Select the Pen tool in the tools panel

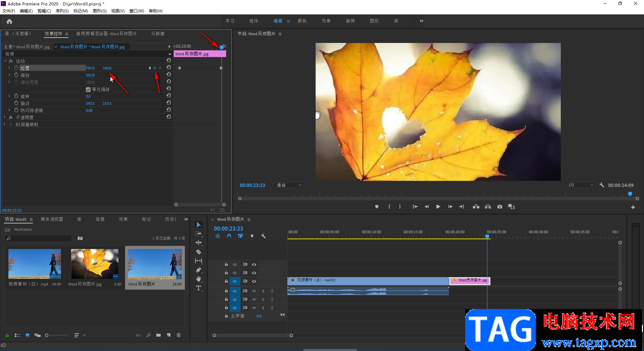pos(199,270)
